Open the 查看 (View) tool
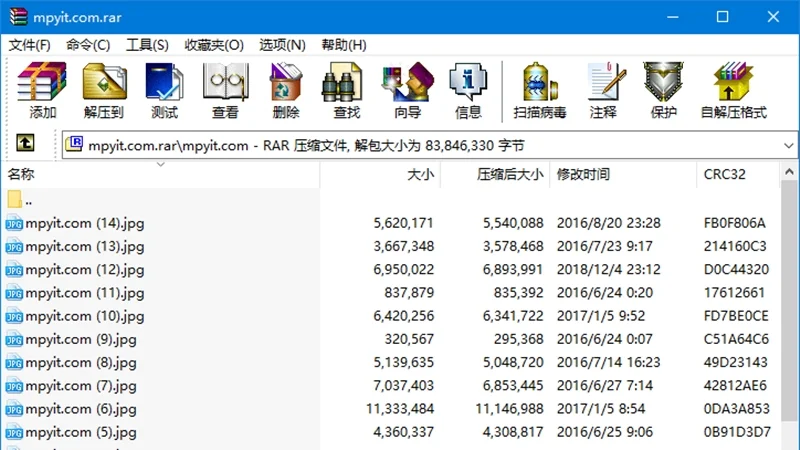Screen dimensions: 800x450 click(225, 82)
